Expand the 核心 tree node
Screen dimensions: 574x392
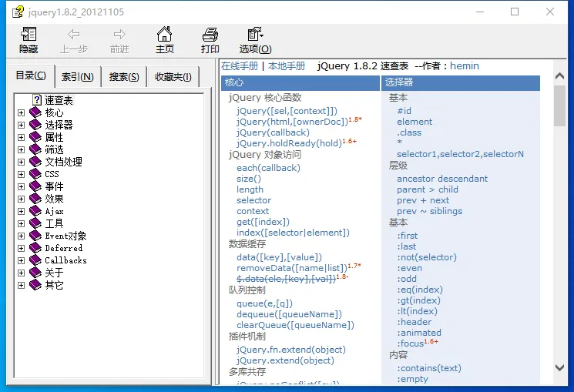(x=22, y=112)
